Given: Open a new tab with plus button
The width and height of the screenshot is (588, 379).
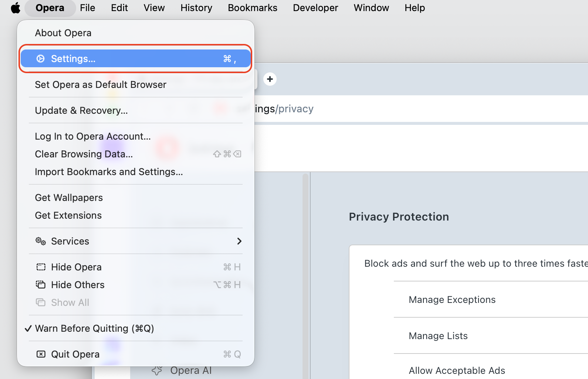Looking at the screenshot, I should 270,79.
